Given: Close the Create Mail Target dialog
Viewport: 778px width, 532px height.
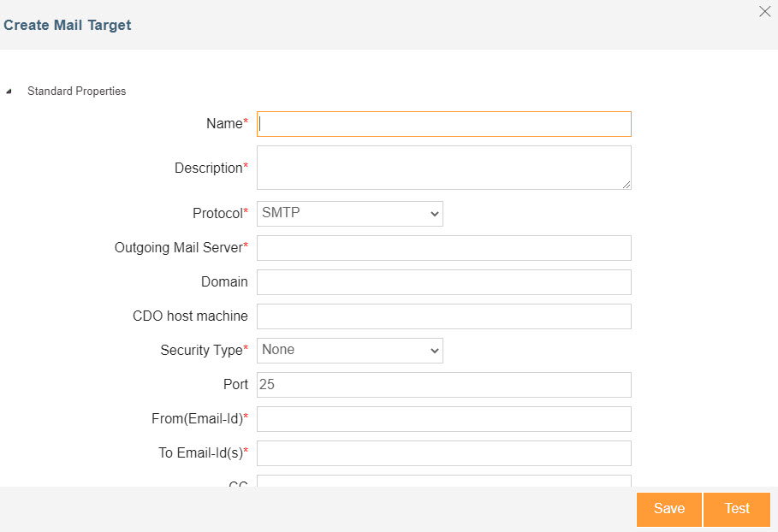Looking at the screenshot, I should click(764, 12).
